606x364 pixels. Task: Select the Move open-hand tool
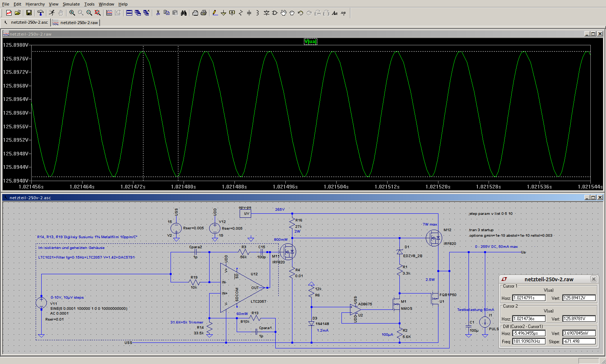(283, 13)
